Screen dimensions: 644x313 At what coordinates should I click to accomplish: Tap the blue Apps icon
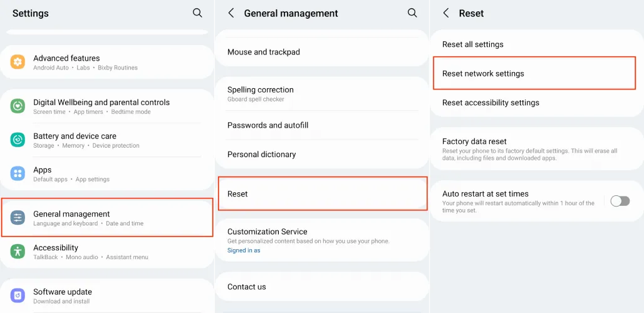pyautogui.click(x=18, y=173)
